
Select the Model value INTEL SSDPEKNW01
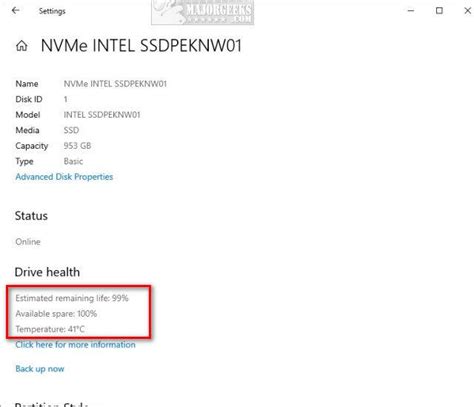pyautogui.click(x=102, y=115)
